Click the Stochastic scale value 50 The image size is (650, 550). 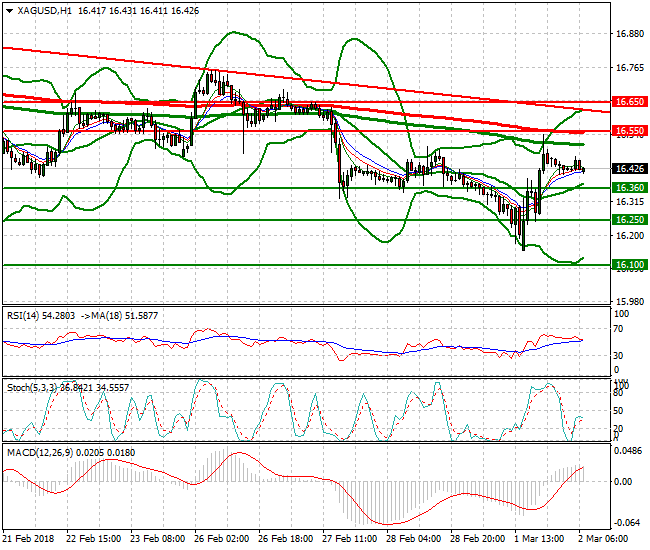click(618, 411)
